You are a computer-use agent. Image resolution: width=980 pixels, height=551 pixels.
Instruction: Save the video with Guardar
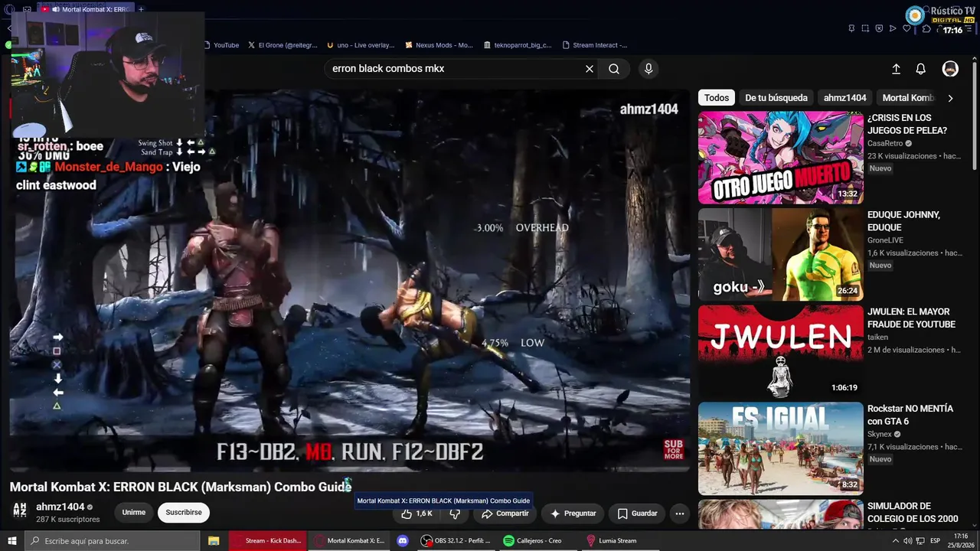(x=638, y=514)
